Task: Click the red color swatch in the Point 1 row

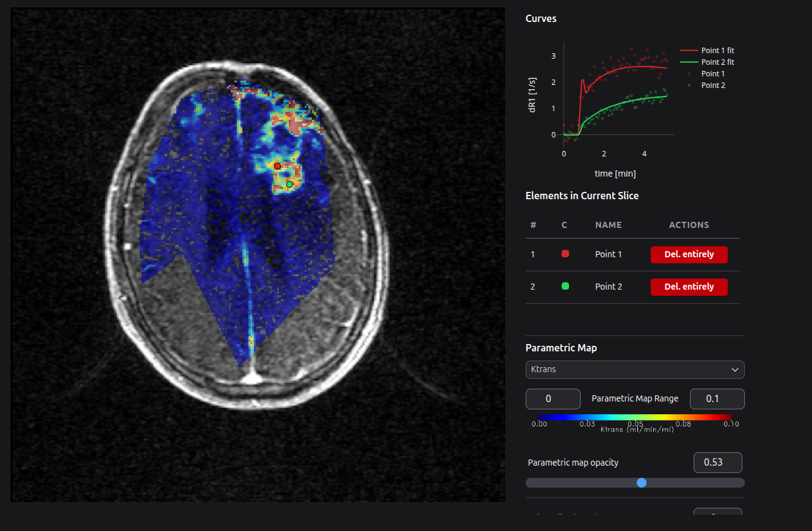Action: (x=565, y=254)
